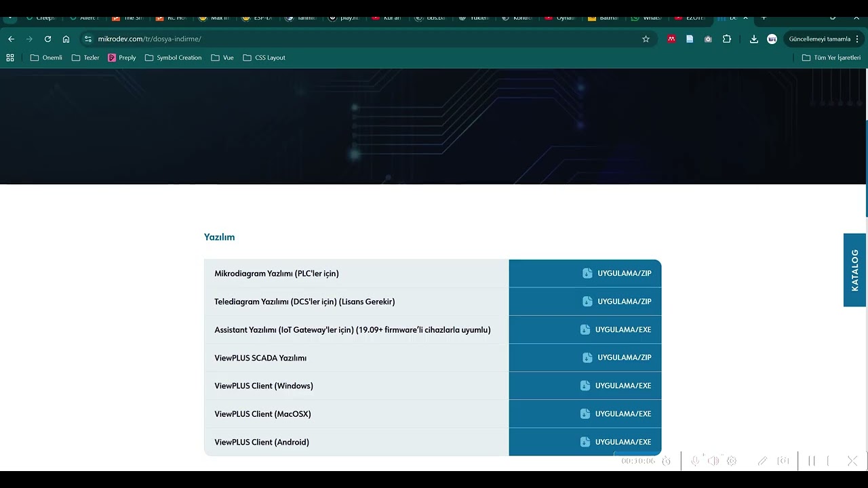This screenshot has width=868, height=488.
Task: Switch to the WhatsApp browser tab
Action: point(647,18)
